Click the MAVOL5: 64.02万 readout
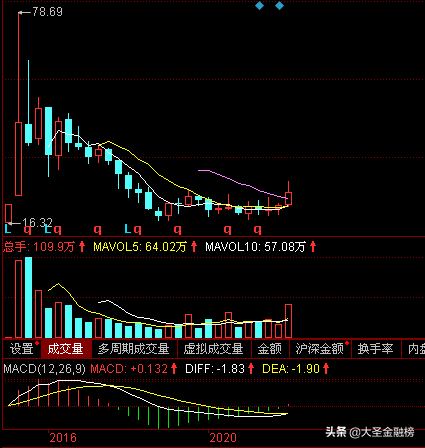Screen dimensions: 425x448 tap(140, 247)
